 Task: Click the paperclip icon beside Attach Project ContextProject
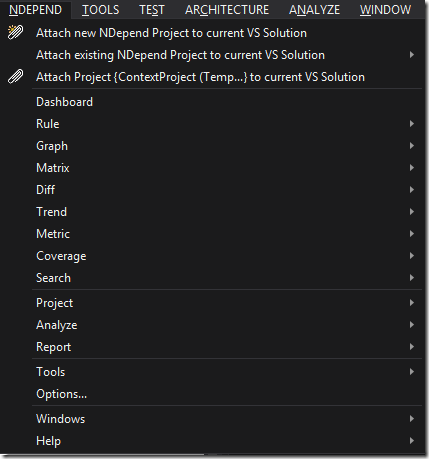pos(15,77)
